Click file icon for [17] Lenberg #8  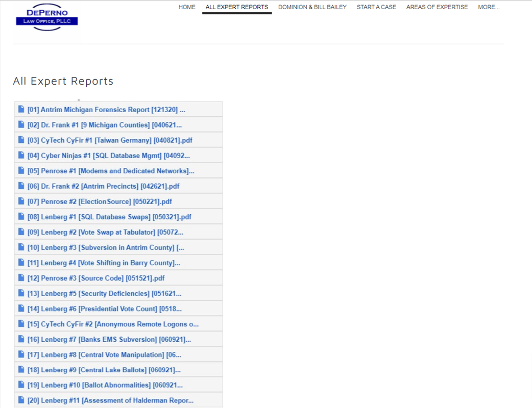(21, 354)
